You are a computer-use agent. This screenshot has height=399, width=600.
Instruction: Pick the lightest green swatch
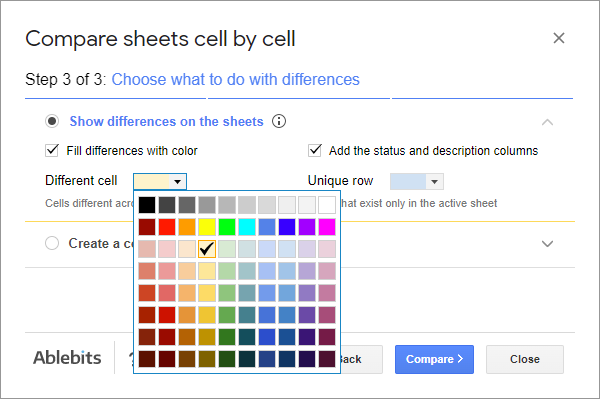[227, 249]
